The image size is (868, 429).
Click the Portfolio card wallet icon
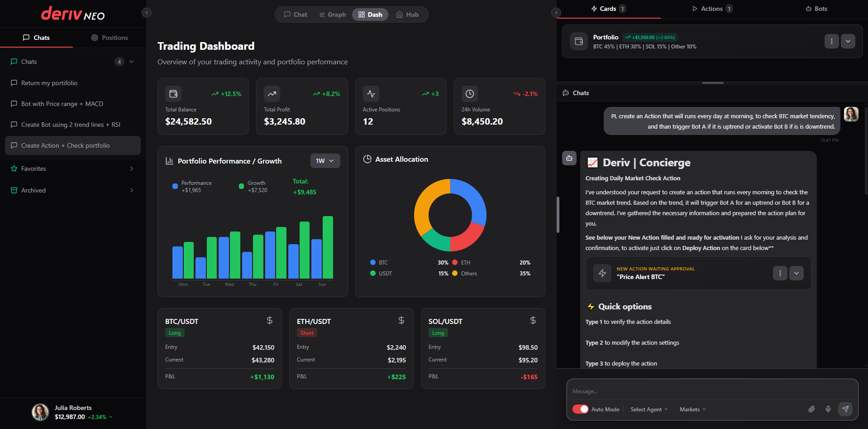click(579, 41)
